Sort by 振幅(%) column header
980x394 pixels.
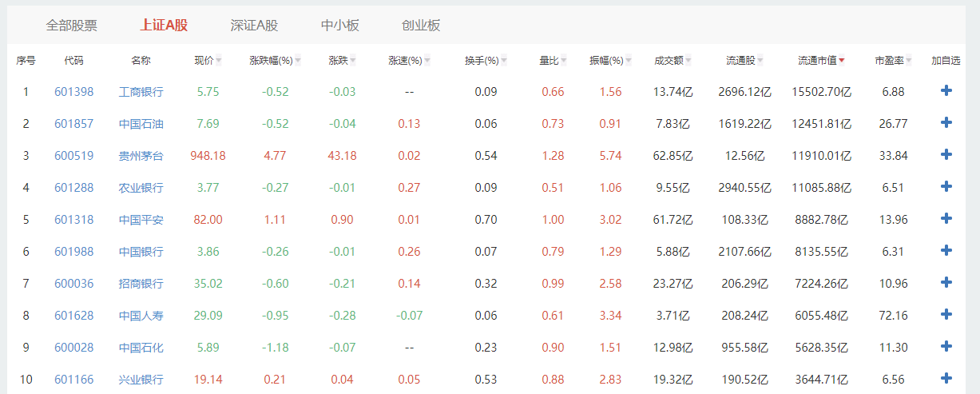(611, 61)
